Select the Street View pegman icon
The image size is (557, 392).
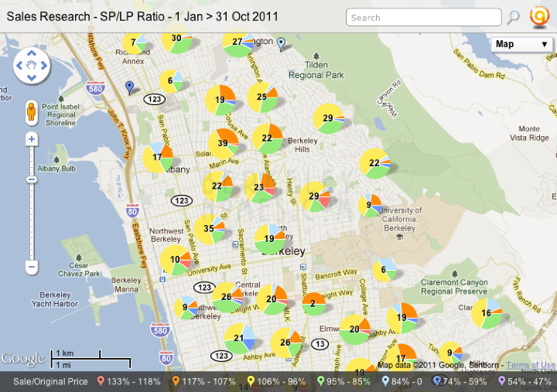point(32,112)
